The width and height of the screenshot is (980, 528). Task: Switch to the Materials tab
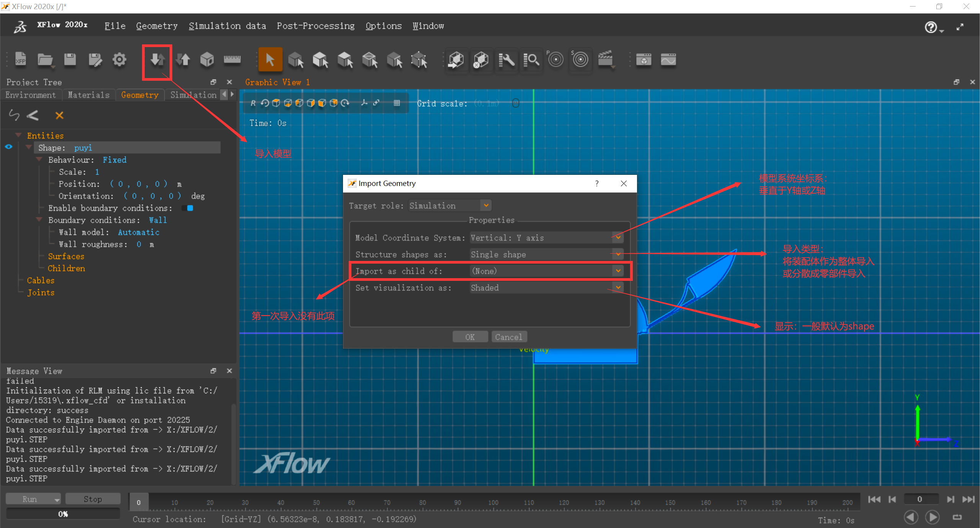(89, 95)
